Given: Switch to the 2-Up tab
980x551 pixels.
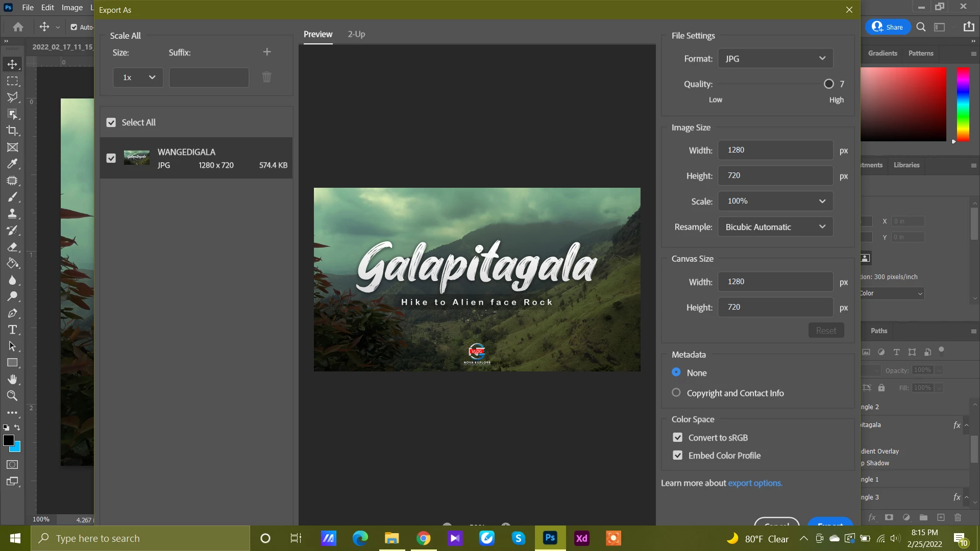Looking at the screenshot, I should point(356,34).
